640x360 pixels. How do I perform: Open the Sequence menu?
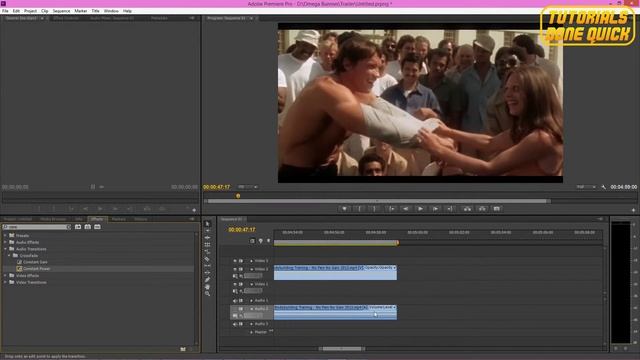(61, 11)
